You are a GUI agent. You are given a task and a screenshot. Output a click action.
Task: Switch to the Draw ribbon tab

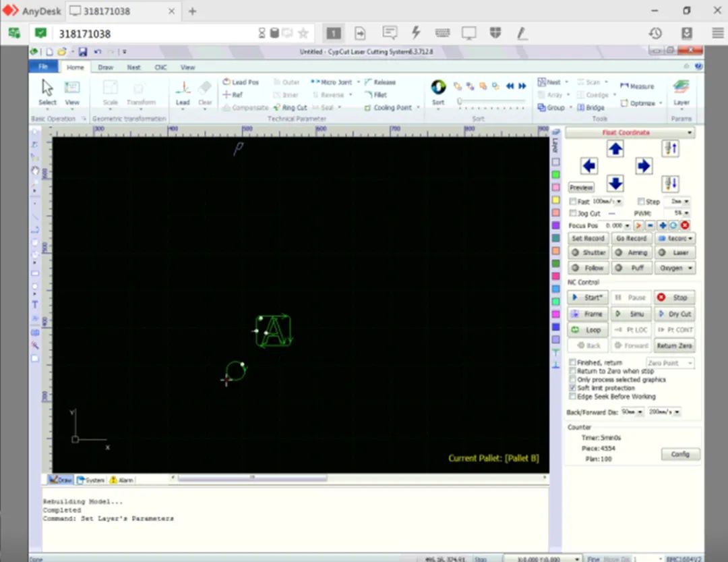coord(106,67)
